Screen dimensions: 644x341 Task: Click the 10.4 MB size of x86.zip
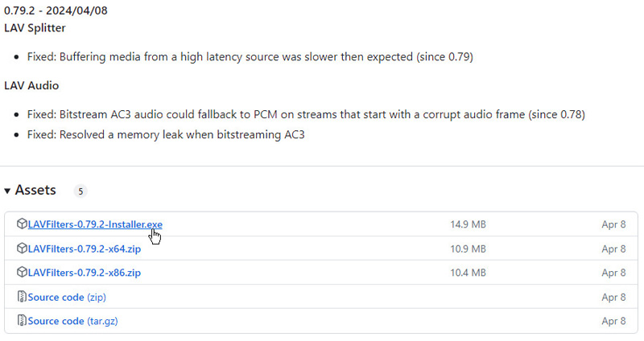click(468, 273)
